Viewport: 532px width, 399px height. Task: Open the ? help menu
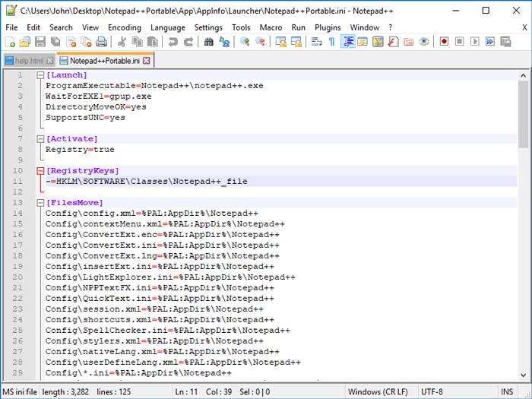click(x=390, y=27)
